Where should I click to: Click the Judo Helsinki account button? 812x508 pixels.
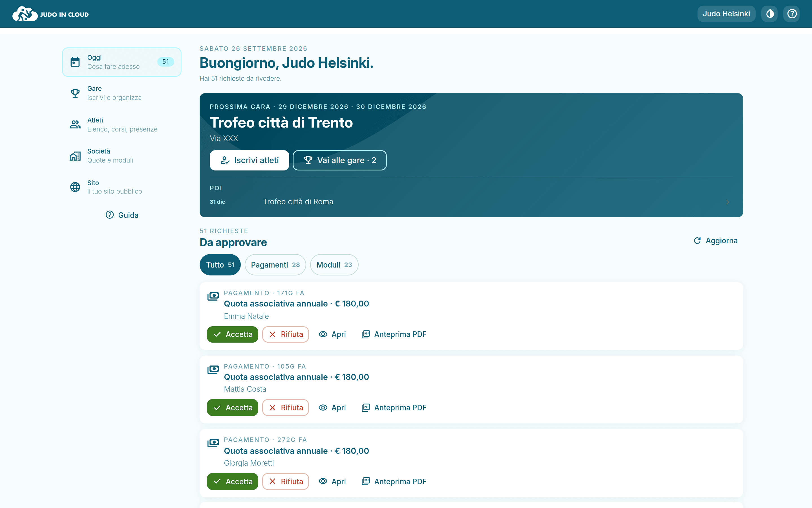(x=726, y=14)
